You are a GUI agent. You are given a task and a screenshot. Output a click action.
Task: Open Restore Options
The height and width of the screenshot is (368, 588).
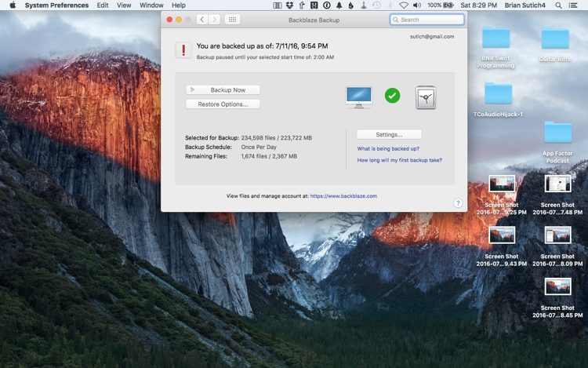pyautogui.click(x=223, y=104)
